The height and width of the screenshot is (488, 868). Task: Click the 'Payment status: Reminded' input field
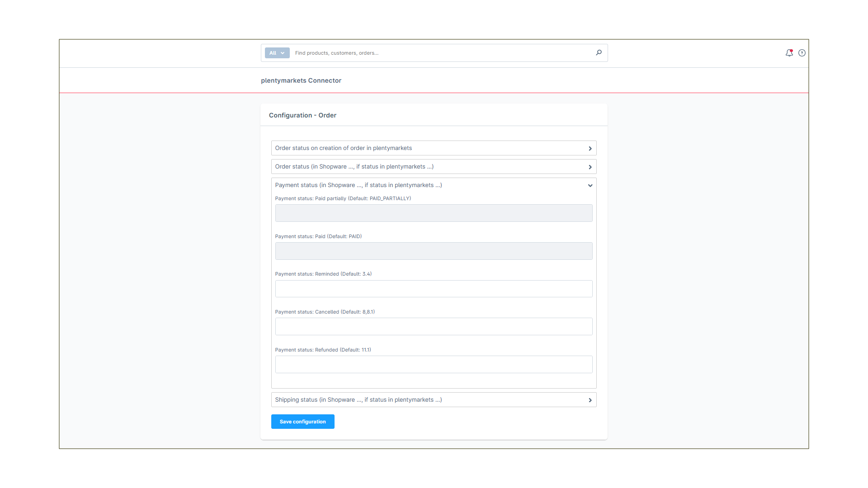point(434,289)
